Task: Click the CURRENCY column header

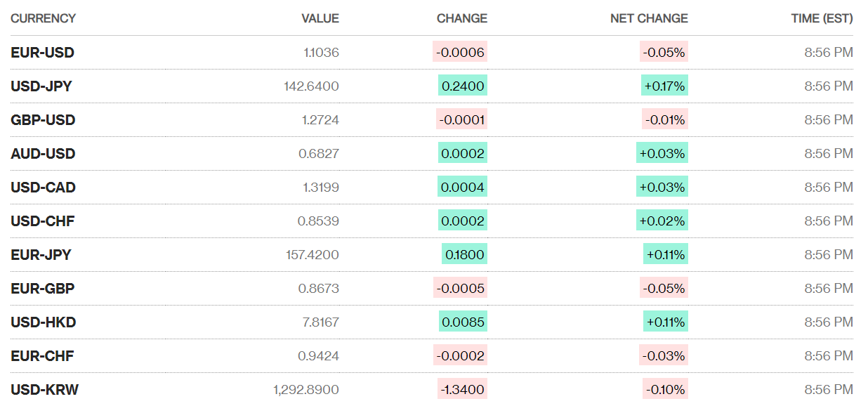Action: (43, 18)
